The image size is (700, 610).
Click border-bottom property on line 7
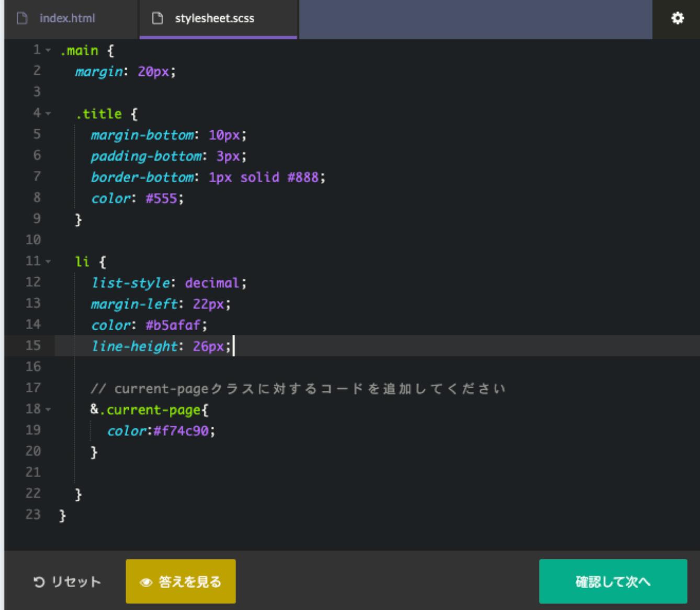tap(142, 177)
